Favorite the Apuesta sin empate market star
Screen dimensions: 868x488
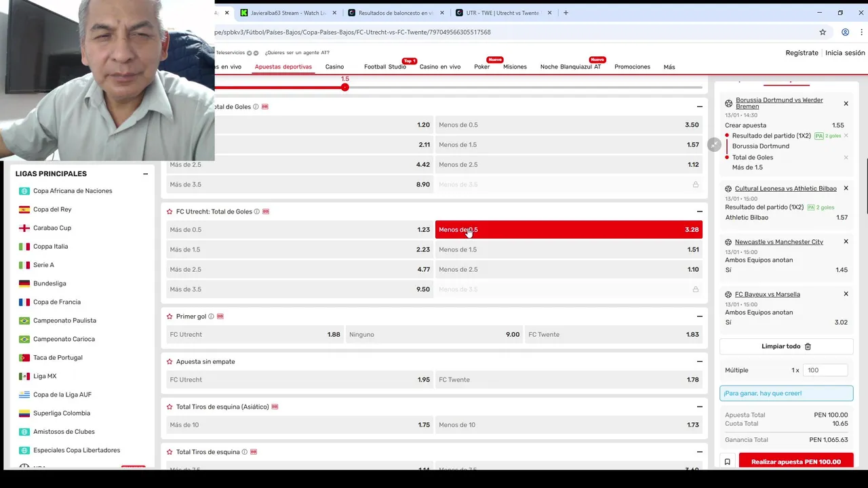click(x=170, y=362)
